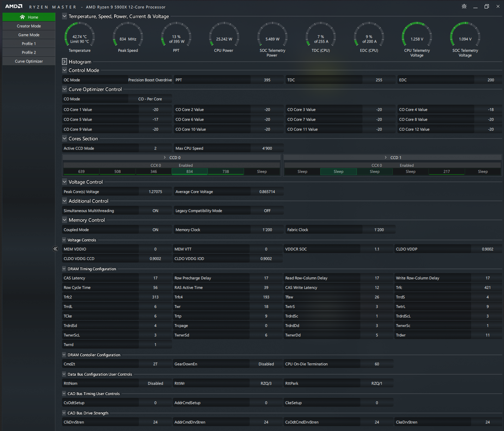Collapse DRAM Timing Configuration subsection

(x=64, y=269)
